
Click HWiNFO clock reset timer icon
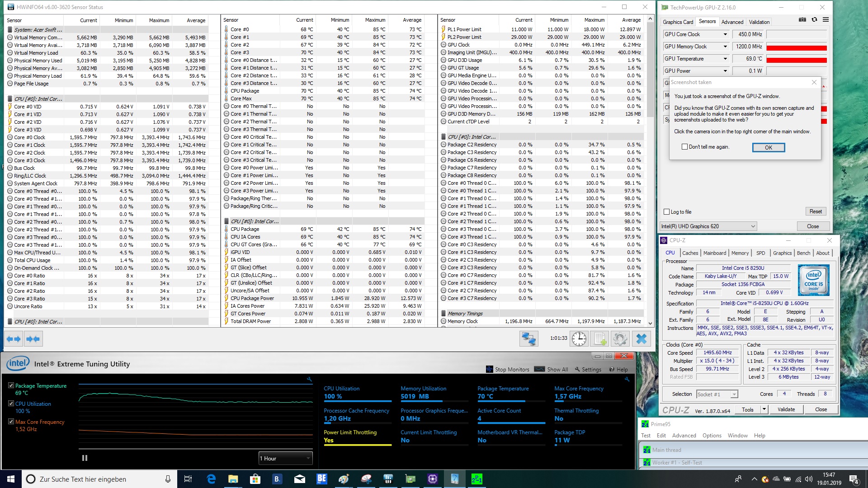coord(579,339)
